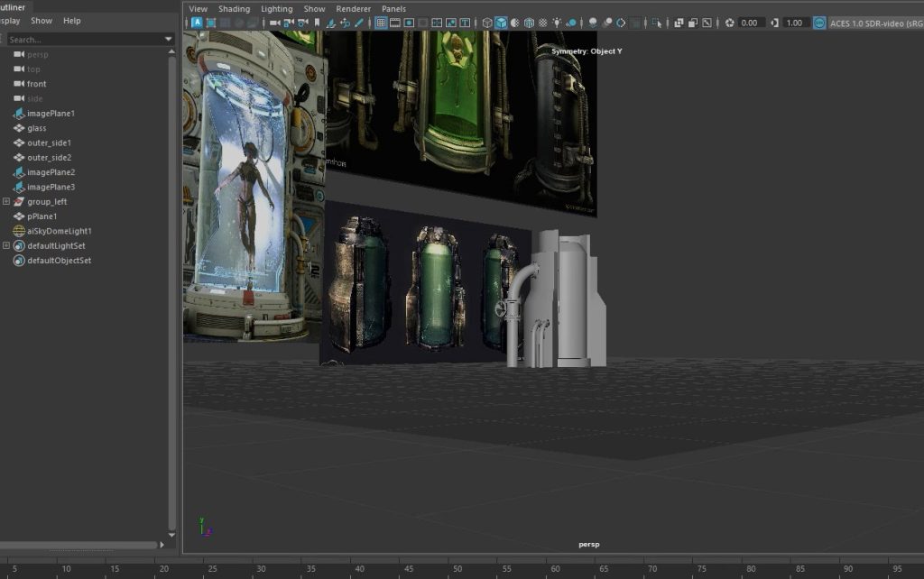Switch viewport to smooth shade all

501,23
